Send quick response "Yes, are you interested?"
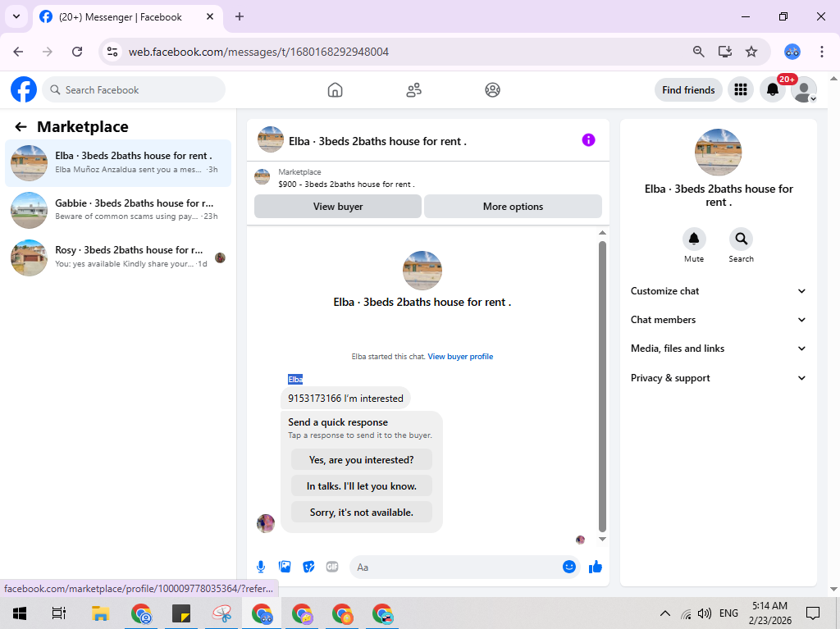This screenshot has height=629, width=840. click(x=362, y=460)
